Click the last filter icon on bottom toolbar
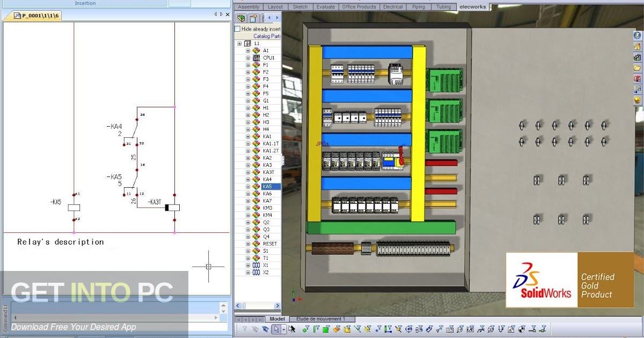This screenshot has height=338, width=644. 543,329
